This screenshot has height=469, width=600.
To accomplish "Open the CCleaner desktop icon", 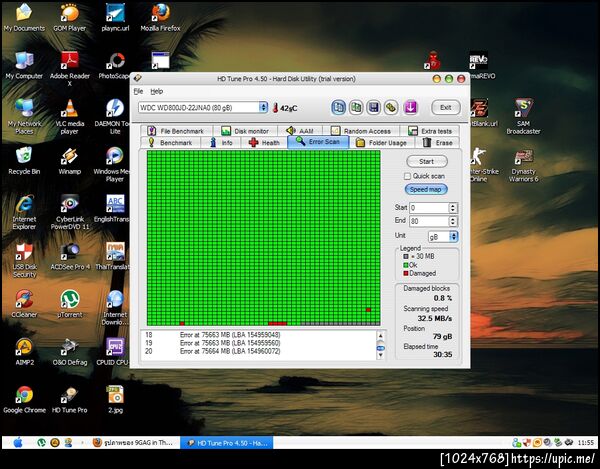I will coord(24,304).
